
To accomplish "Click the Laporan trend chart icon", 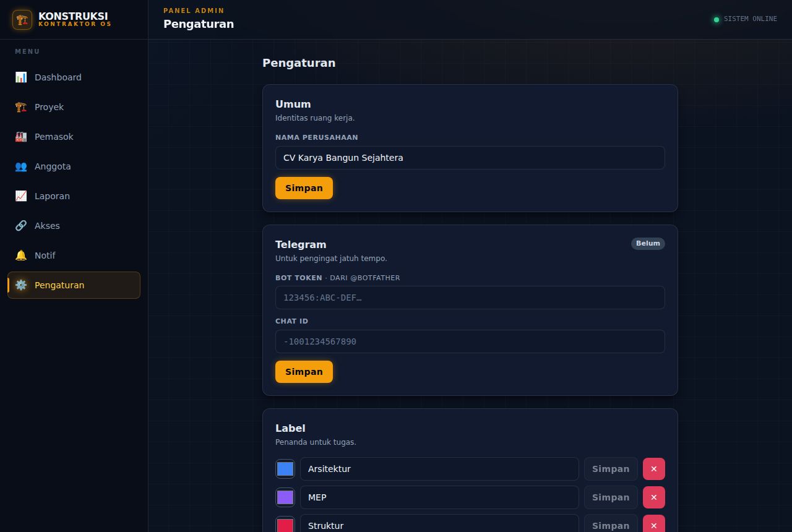I will point(21,196).
